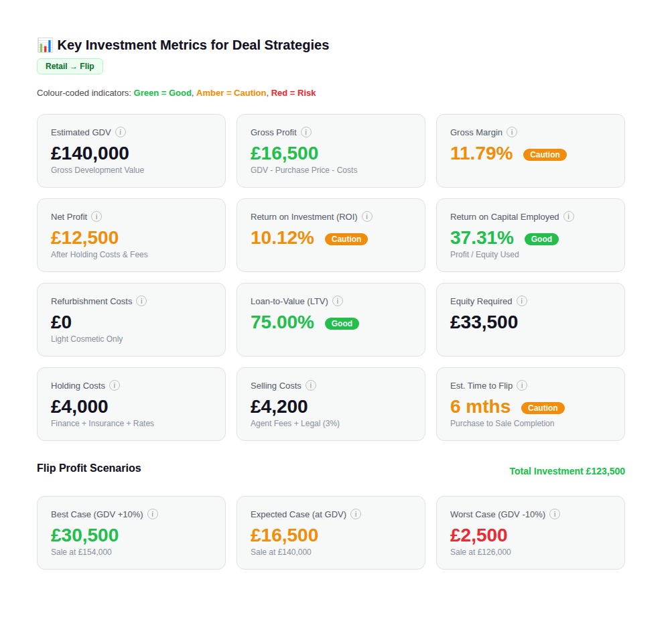Click the Good badge beside Return on Capital Employed
The width and height of the screenshot is (670, 644).
[x=541, y=239]
